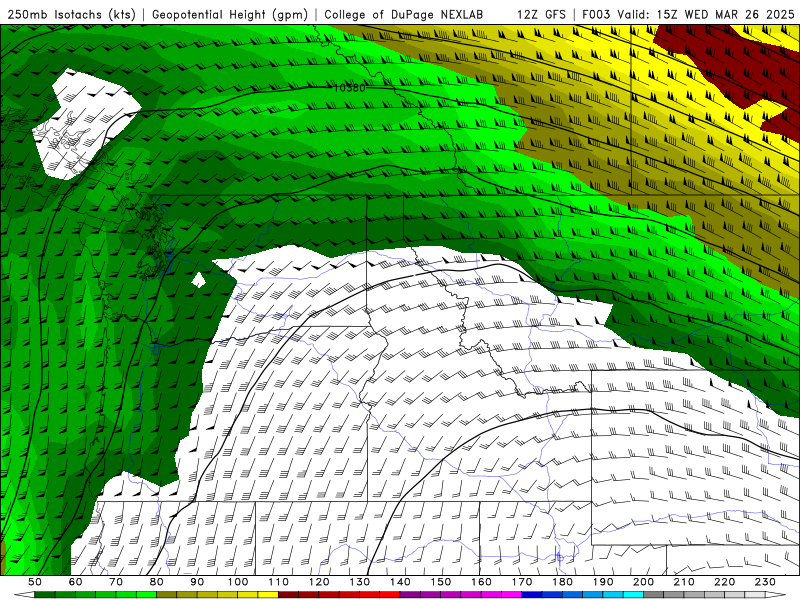800x600 pixels.
Task: Click the 190 knot color bar label
Action: tap(603, 582)
